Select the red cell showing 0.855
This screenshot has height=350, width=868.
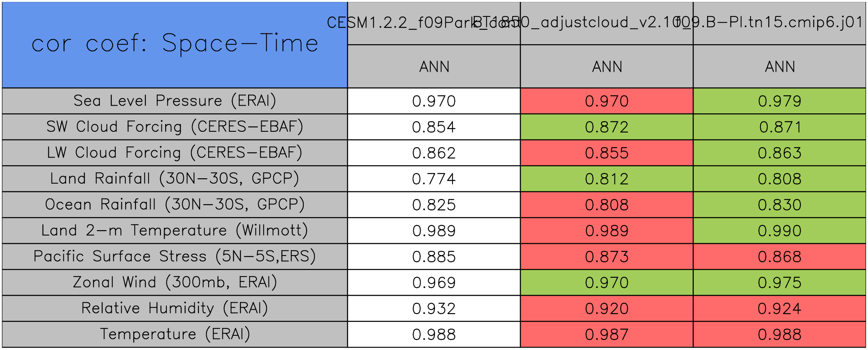tap(607, 153)
